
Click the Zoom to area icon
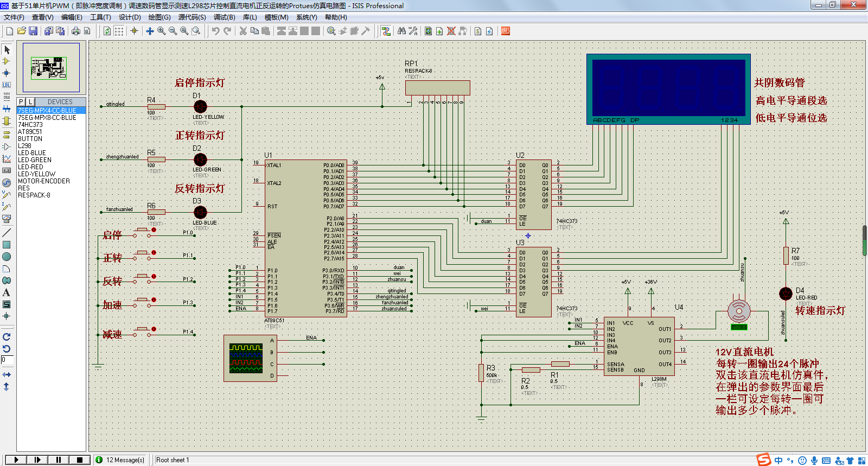tap(196, 31)
